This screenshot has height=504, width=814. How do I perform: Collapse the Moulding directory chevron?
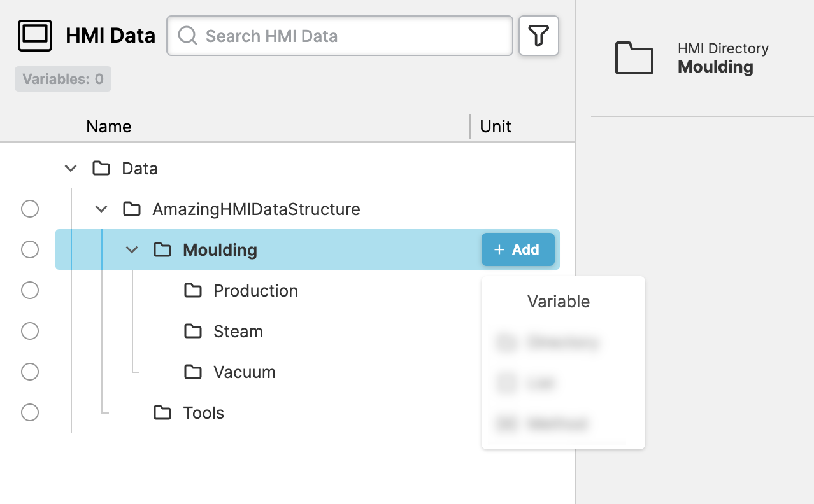(132, 250)
